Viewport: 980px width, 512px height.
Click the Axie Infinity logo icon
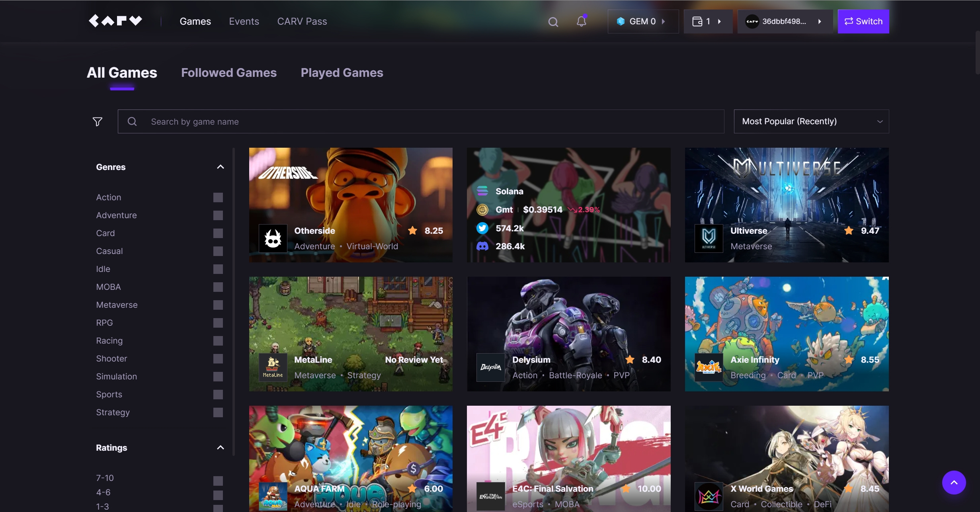(x=709, y=367)
